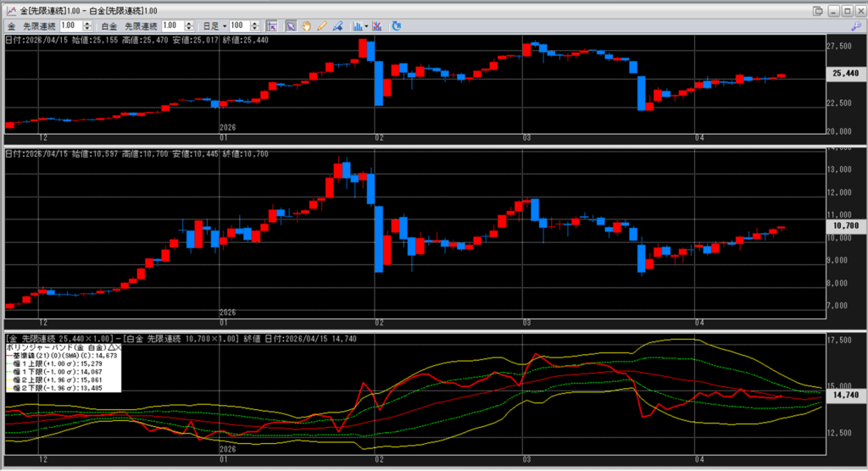Click the 白金 symbol label in toolbar
868x471 pixels.
[x=109, y=26]
